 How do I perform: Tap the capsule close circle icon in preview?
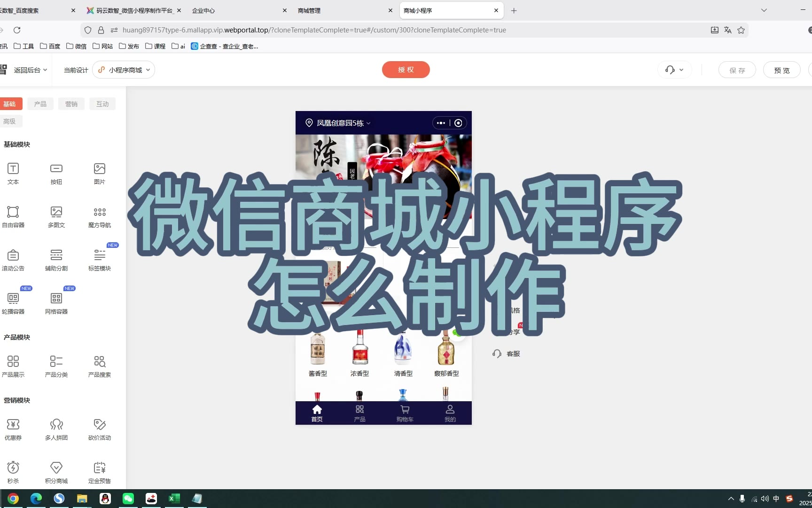coord(458,123)
